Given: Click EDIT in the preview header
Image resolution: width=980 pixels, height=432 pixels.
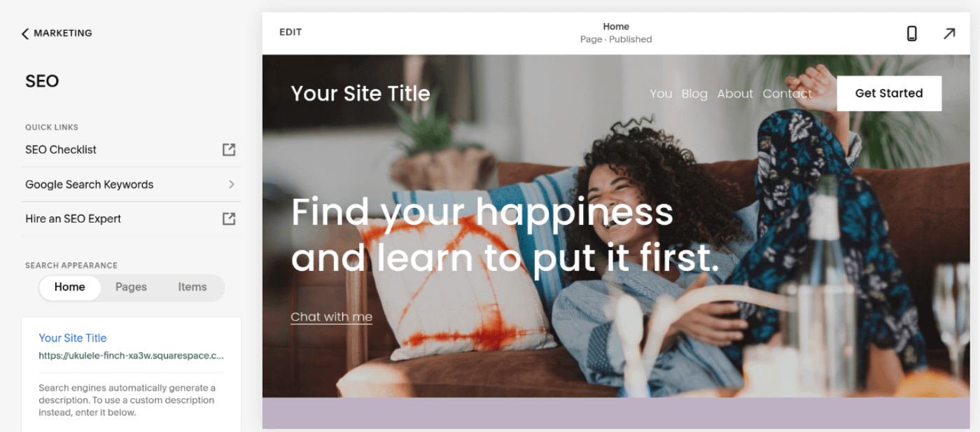Looking at the screenshot, I should [x=290, y=32].
